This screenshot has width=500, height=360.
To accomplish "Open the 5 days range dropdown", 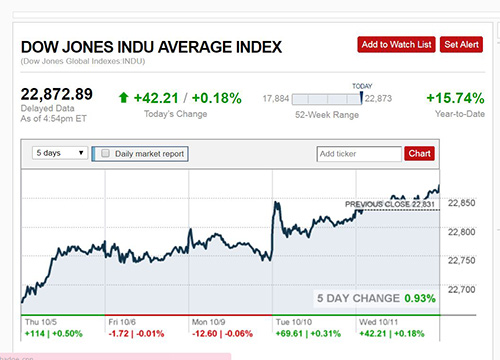I will click(60, 153).
